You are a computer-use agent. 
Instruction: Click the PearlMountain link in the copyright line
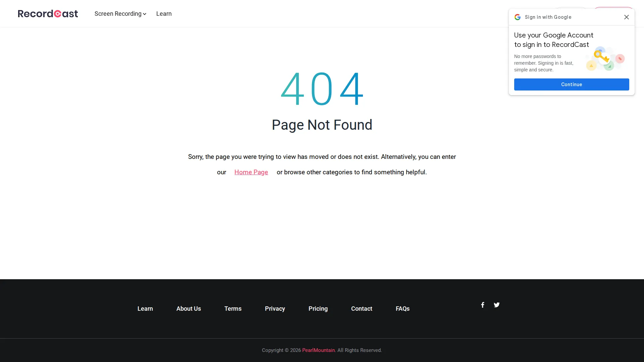(318, 350)
